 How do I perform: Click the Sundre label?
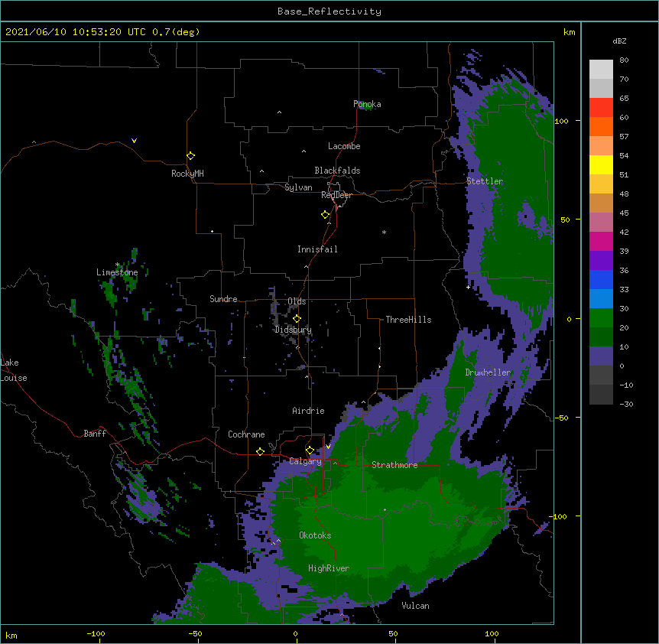tap(223, 299)
